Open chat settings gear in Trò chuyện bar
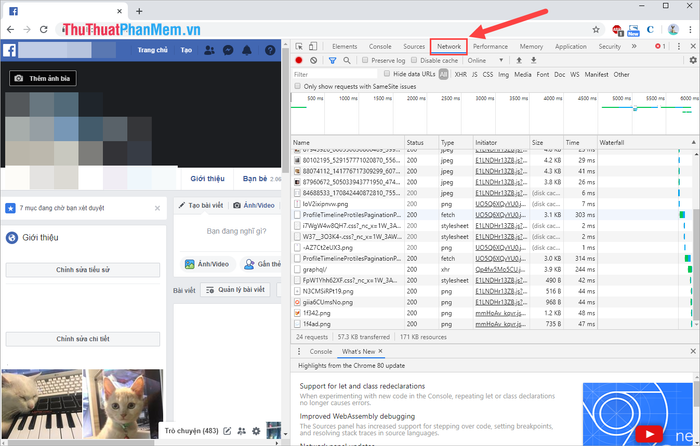This screenshot has width=700, height=446. (256, 431)
